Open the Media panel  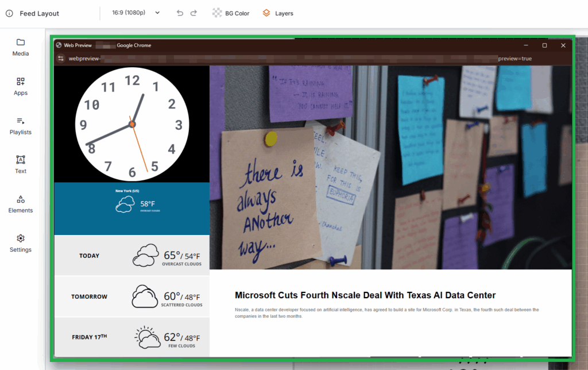click(21, 47)
